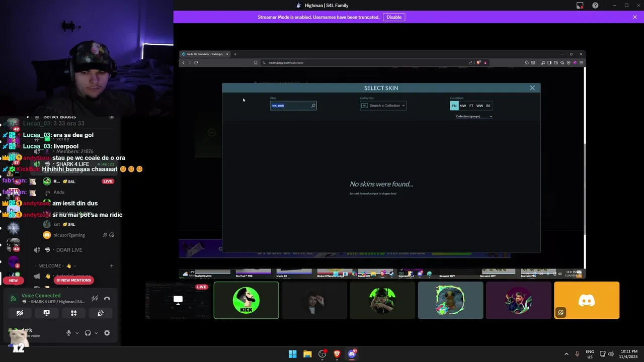Open Discord user settings gear
644x362 pixels.
pos(107,333)
